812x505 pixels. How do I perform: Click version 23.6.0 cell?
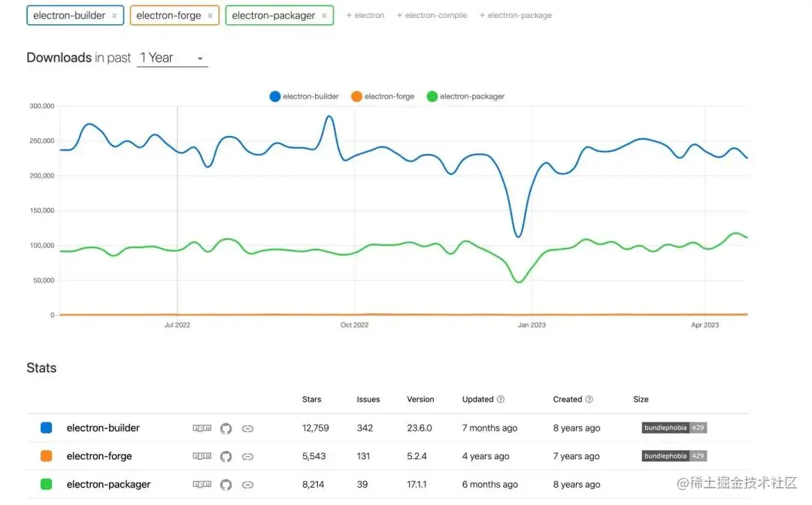tap(420, 428)
